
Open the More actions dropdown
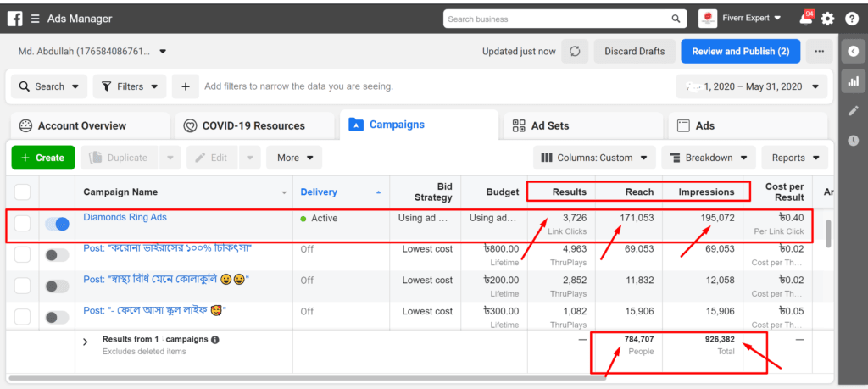[294, 158]
